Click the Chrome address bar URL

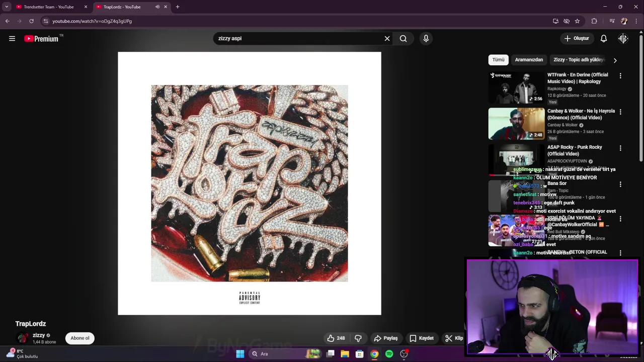[92, 21]
